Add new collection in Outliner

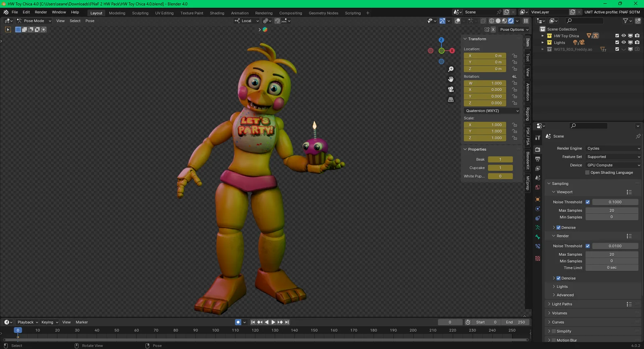(x=638, y=21)
